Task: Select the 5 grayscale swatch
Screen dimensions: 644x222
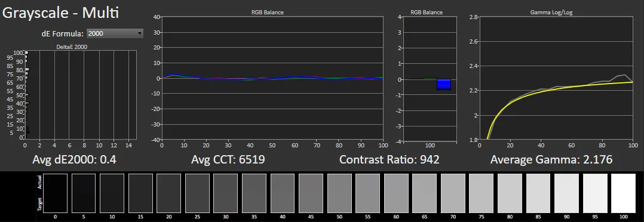Action: (84, 193)
